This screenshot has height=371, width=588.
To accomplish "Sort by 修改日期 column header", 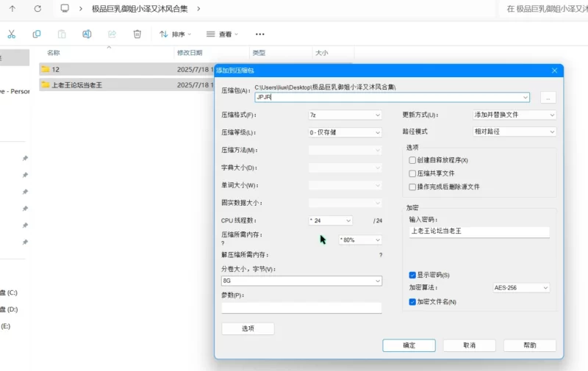I will pos(190,53).
